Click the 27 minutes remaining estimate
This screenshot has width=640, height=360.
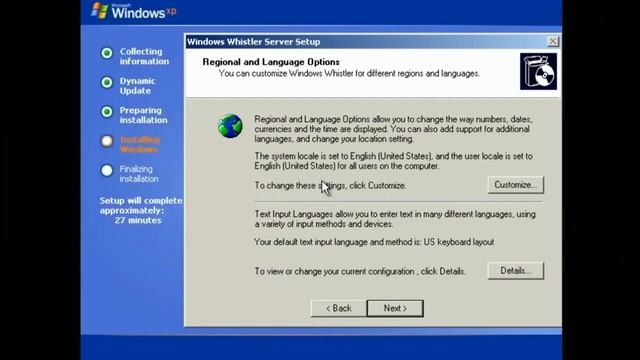tap(138, 220)
